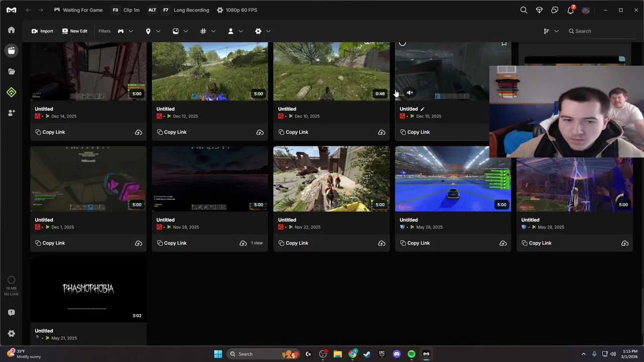
Task: Open the Phasmophobia clip thumbnail
Action: point(88,290)
